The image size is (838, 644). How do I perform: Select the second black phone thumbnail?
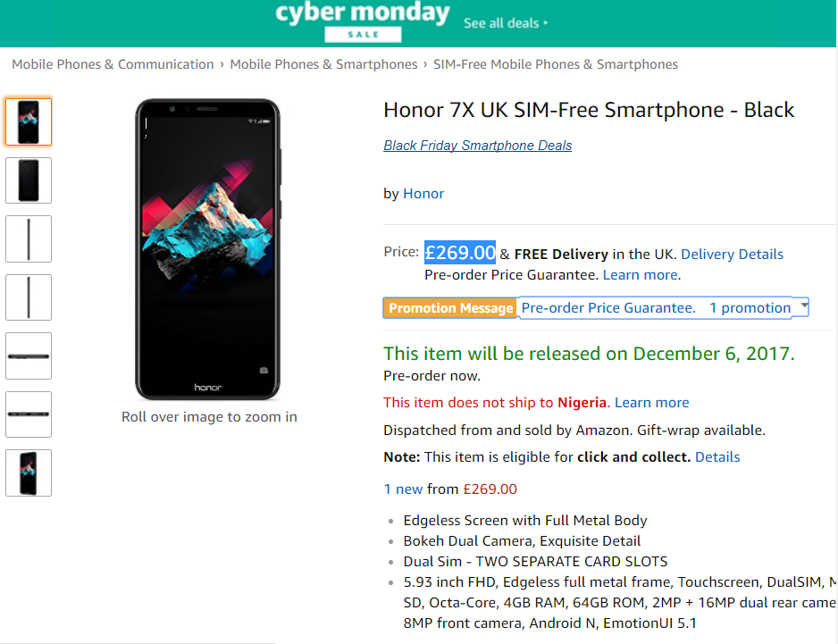(x=28, y=180)
